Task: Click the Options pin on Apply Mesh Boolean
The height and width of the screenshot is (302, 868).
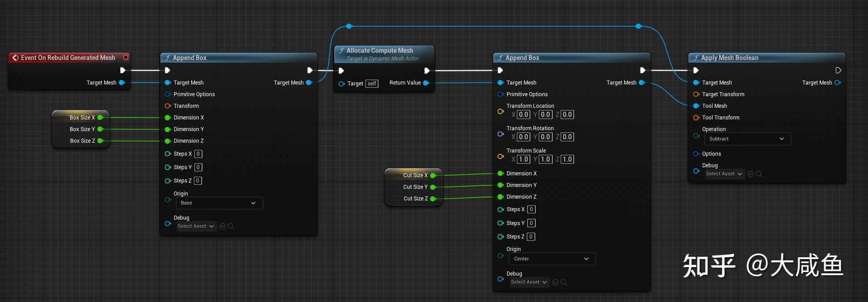Action: 696,154
